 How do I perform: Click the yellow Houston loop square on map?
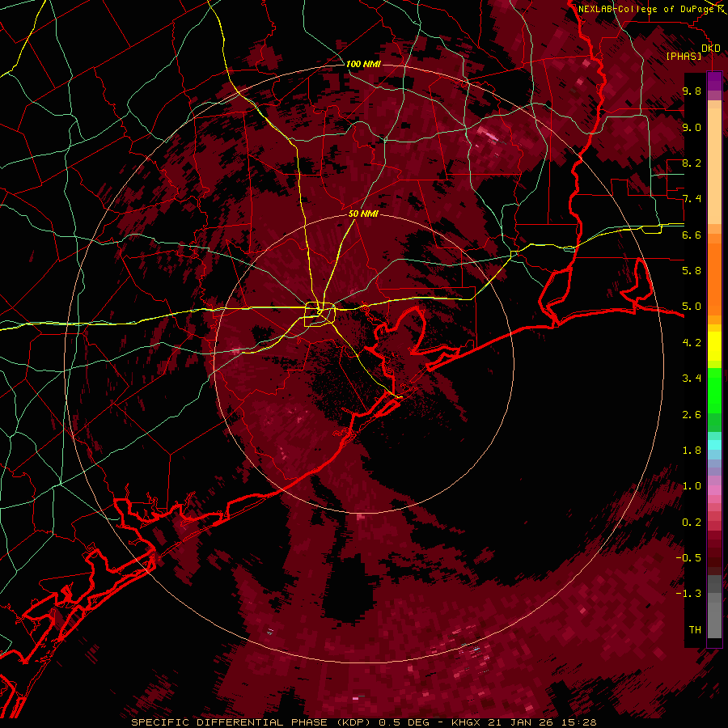coord(320,315)
